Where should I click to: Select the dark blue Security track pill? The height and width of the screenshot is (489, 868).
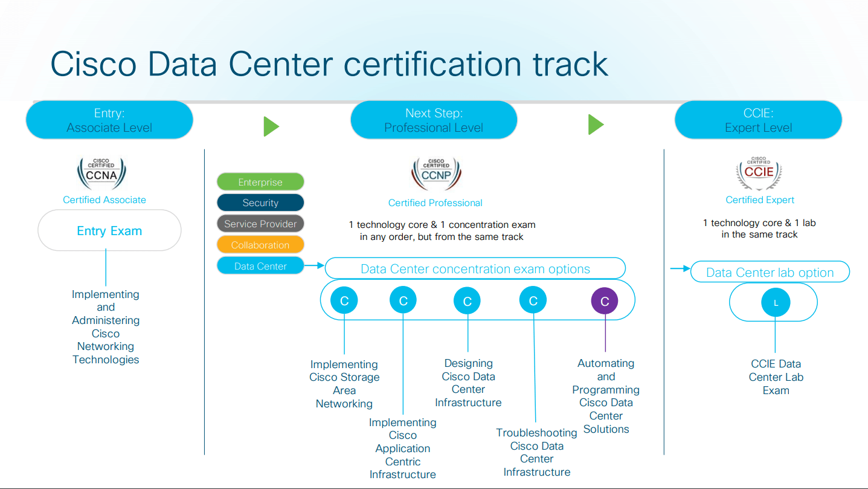coord(260,202)
